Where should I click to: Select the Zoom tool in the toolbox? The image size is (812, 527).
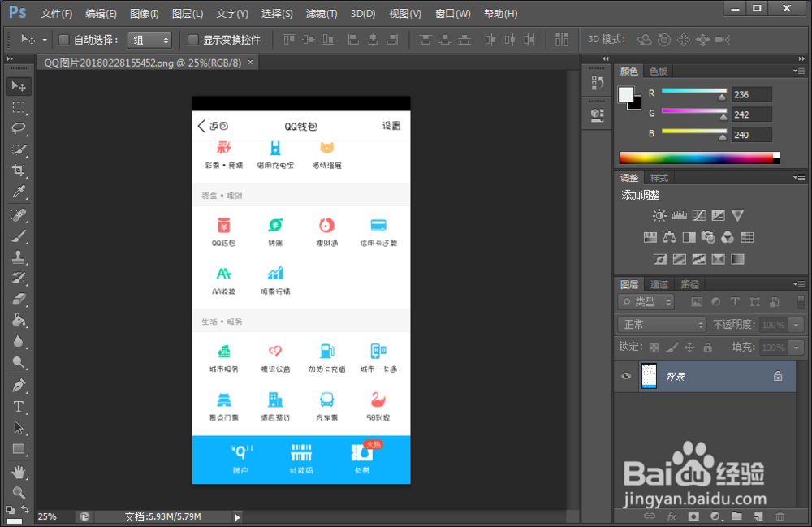(x=19, y=493)
